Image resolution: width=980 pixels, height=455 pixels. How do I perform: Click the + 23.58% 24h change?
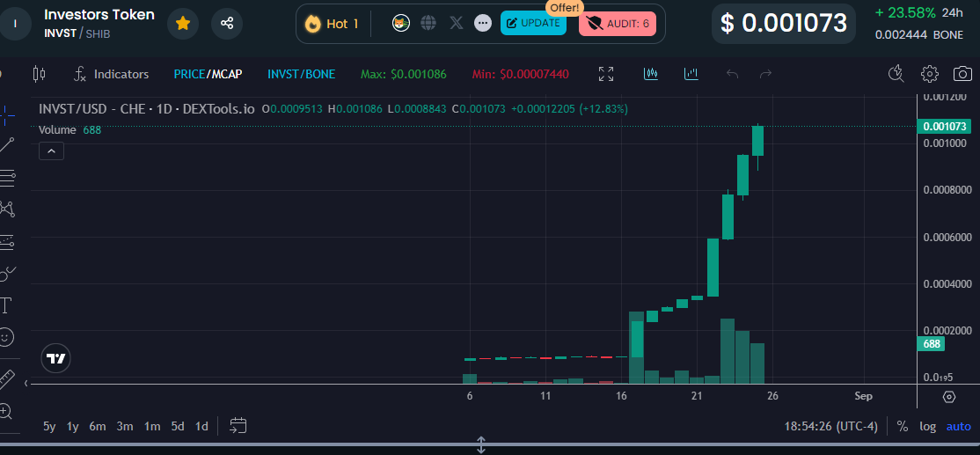[918, 12]
